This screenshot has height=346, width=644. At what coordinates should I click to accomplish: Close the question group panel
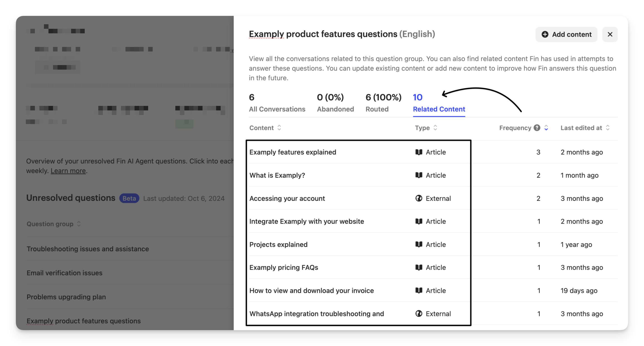tap(610, 34)
